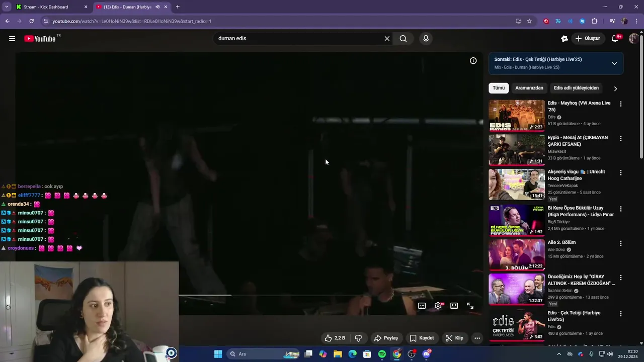Open options for Edis - Mayhoş video
The image size is (644, 362).
(620, 104)
